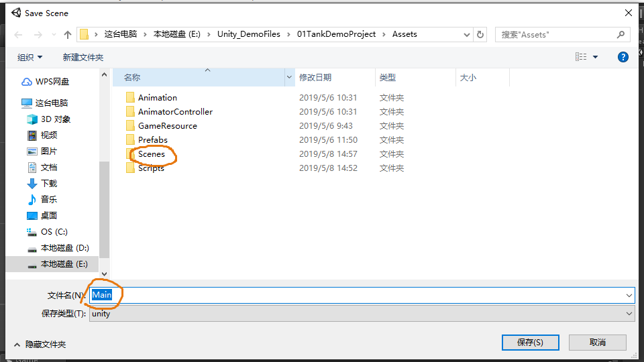
Task: Create a new folder with 新建文件夹
Action: point(83,58)
